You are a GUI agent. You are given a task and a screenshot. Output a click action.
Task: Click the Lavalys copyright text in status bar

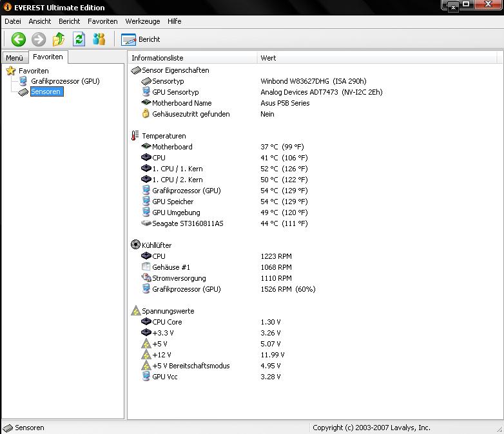tap(371, 428)
